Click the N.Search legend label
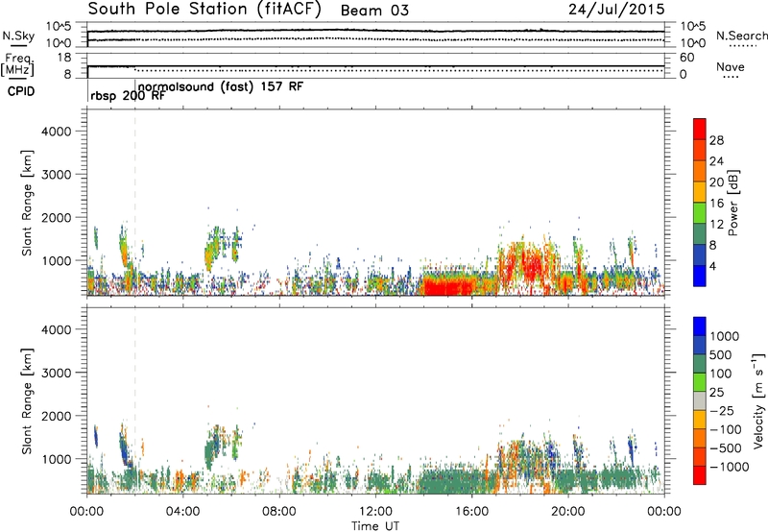768x532 pixels. coord(741,36)
